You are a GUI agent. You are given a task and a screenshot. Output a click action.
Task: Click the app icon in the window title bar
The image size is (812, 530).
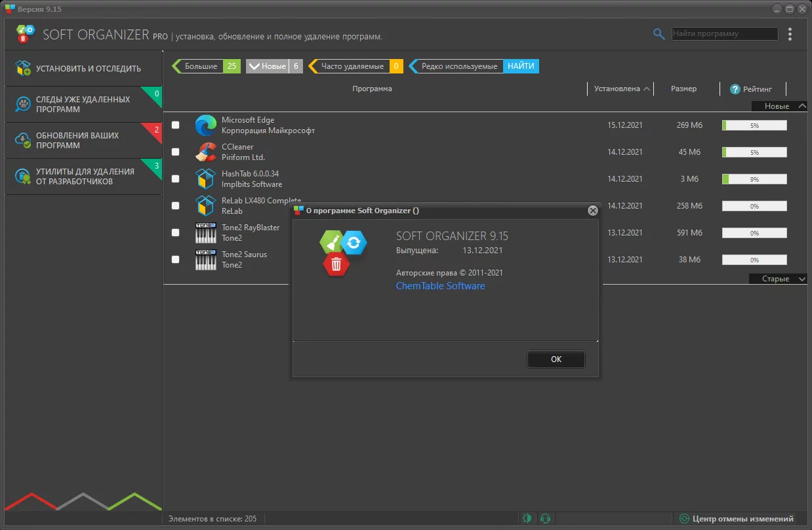click(x=10, y=9)
